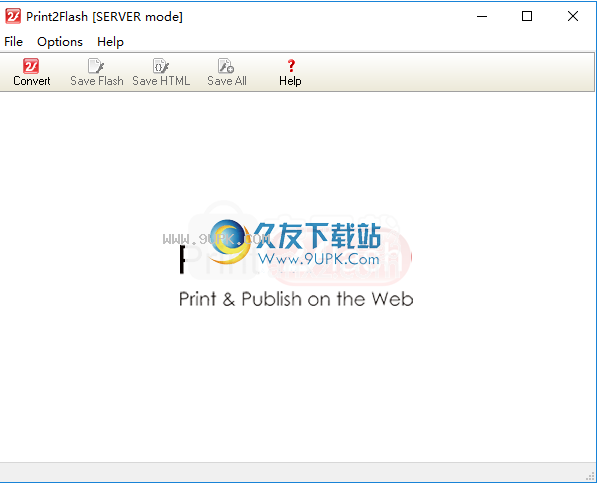Click the Save HTML toolbar icon

161,66
